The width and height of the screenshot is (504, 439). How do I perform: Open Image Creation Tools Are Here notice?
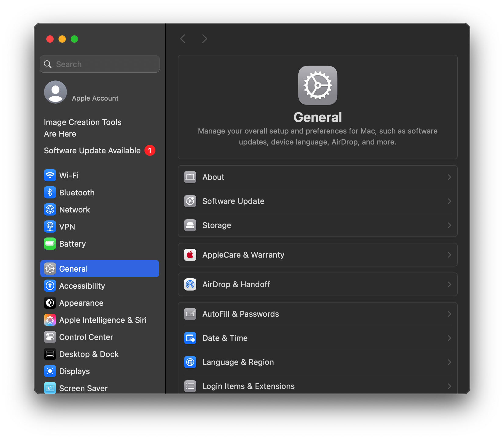pos(83,128)
